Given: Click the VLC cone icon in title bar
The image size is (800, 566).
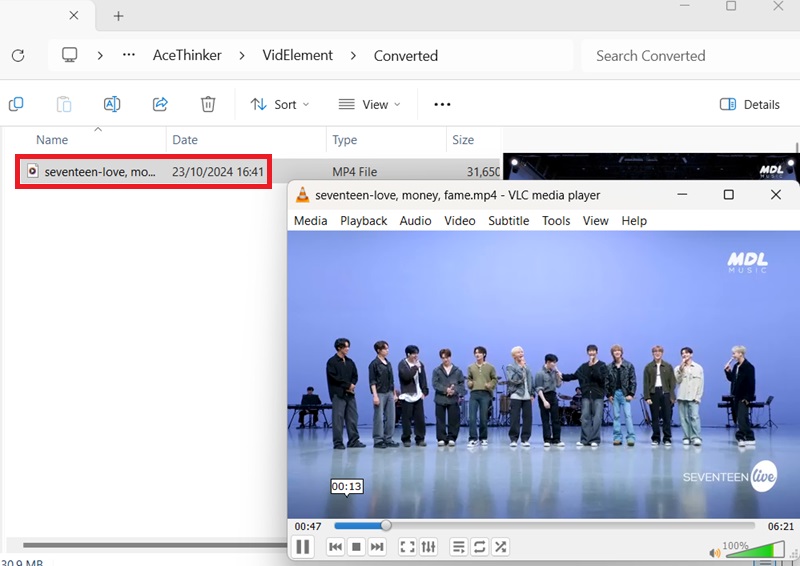Looking at the screenshot, I should pyautogui.click(x=303, y=195).
